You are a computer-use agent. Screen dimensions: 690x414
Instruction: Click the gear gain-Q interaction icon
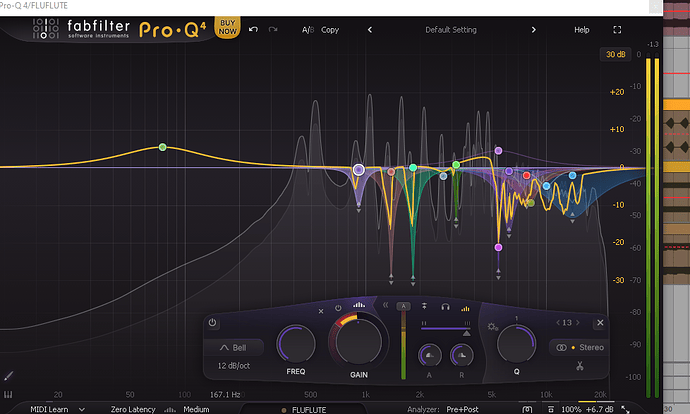492,327
